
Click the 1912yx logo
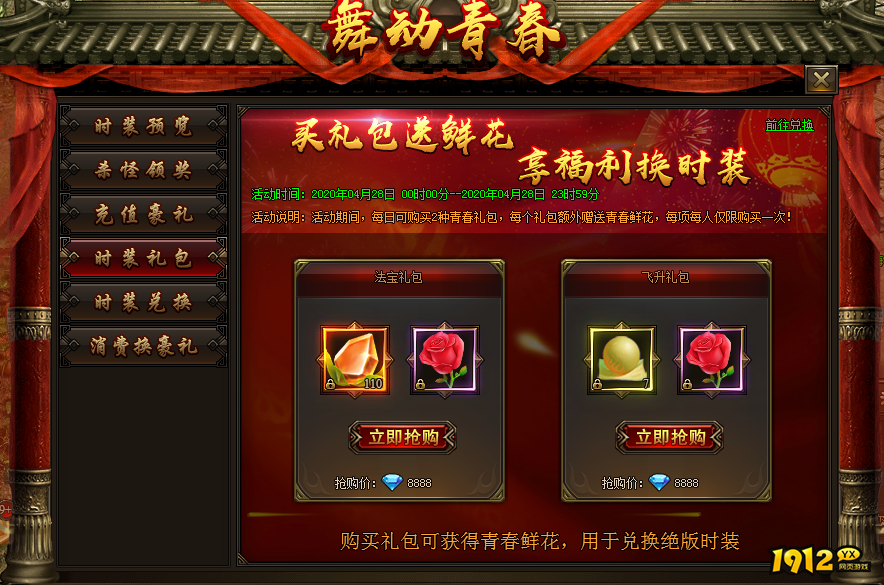(820, 559)
